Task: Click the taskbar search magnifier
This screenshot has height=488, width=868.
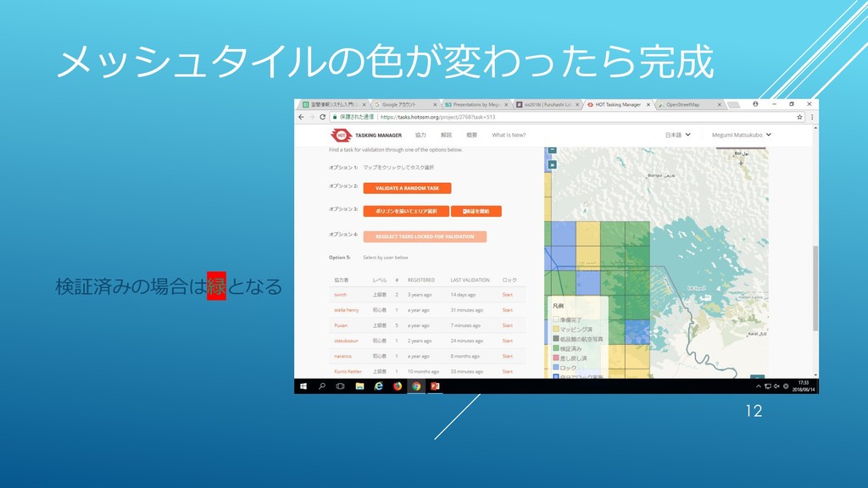Action: coord(321,386)
